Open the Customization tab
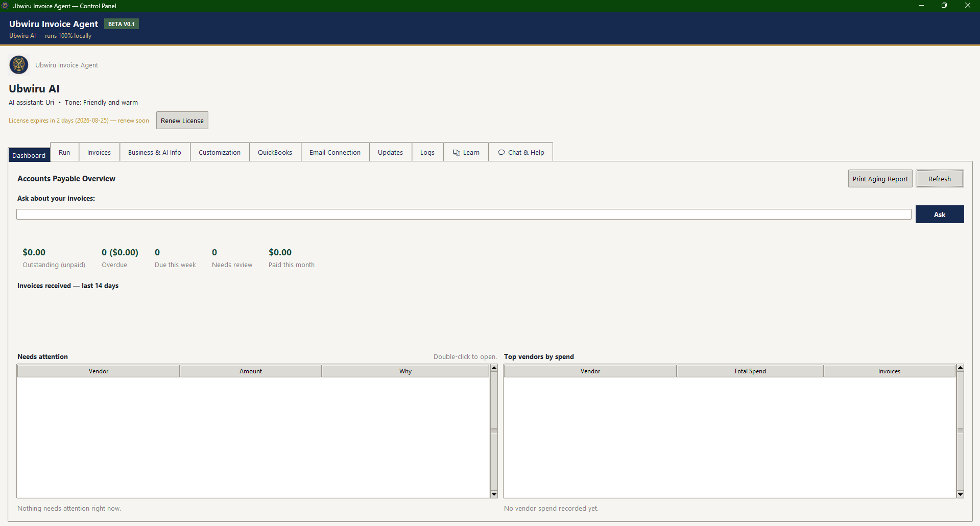This screenshot has width=980, height=526. click(220, 152)
